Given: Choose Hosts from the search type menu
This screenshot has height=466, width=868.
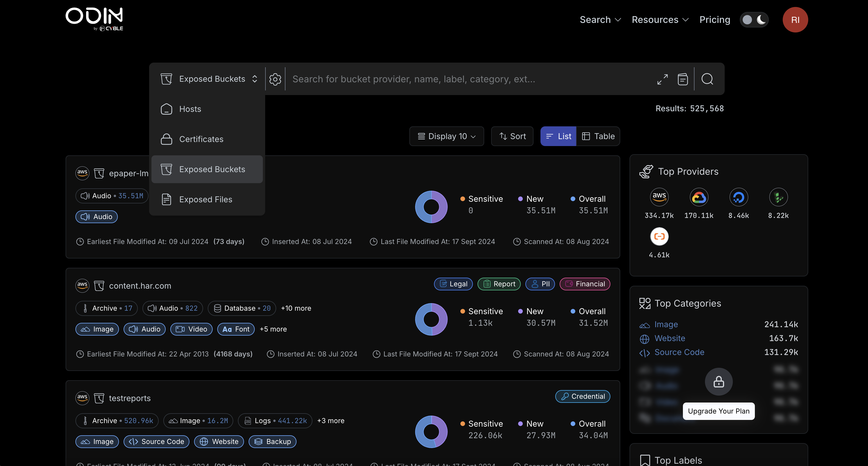Looking at the screenshot, I should 207,109.
